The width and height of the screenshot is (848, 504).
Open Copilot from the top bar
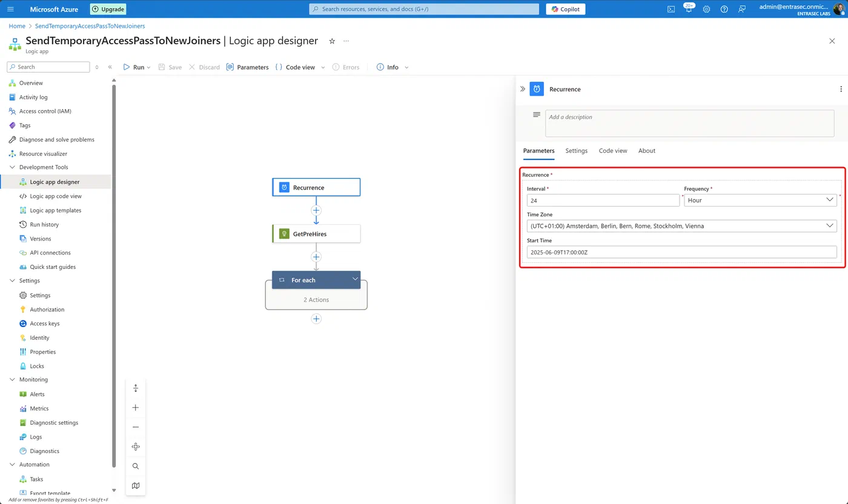[565, 9]
